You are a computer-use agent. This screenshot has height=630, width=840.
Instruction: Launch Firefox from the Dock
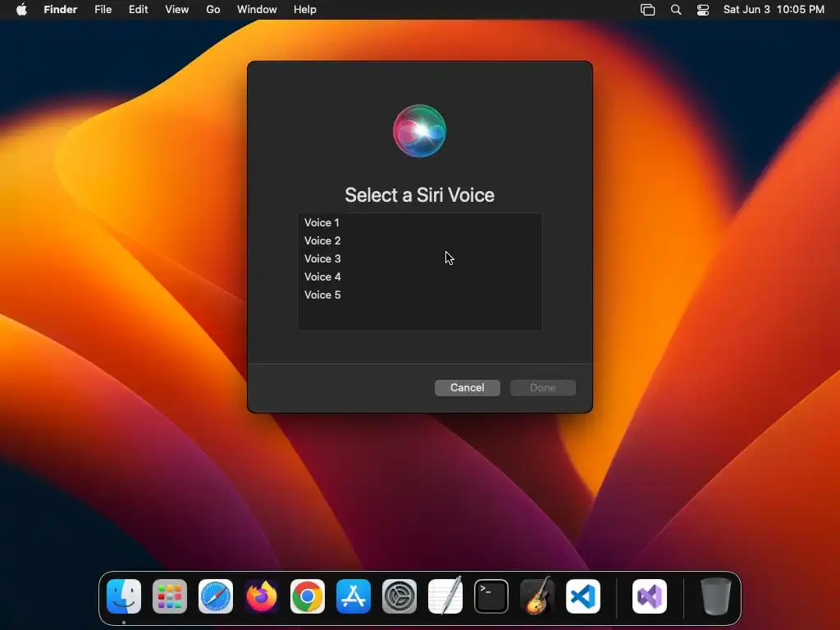pos(262,596)
